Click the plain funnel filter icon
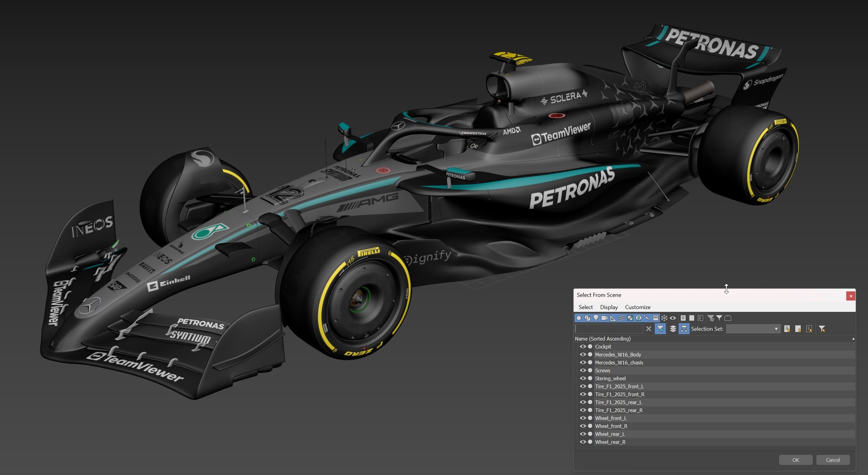Screen dimensions: 868x475 719,318
